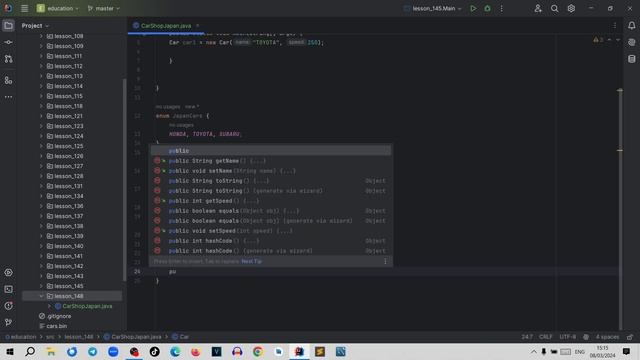Open the master branch dropdown
The image size is (640, 360).
click(104, 8)
